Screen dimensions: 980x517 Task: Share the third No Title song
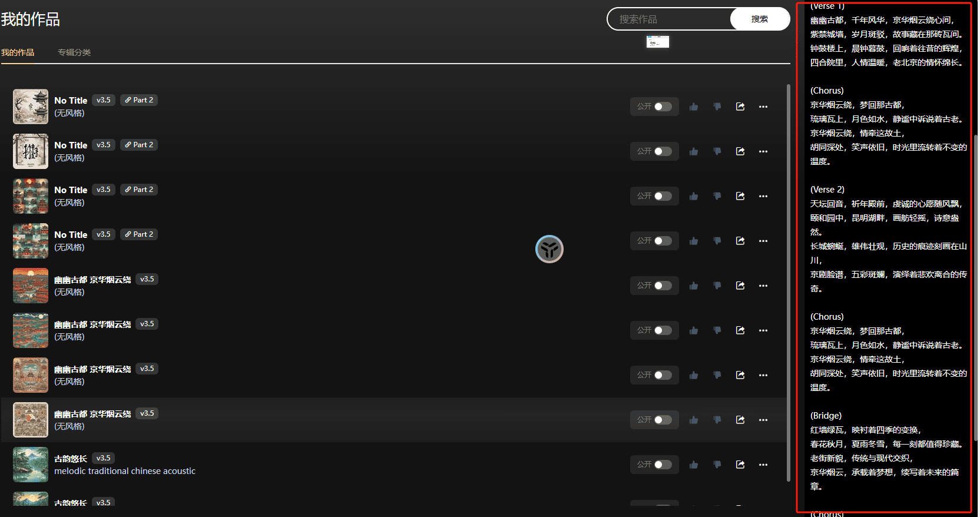pos(740,196)
